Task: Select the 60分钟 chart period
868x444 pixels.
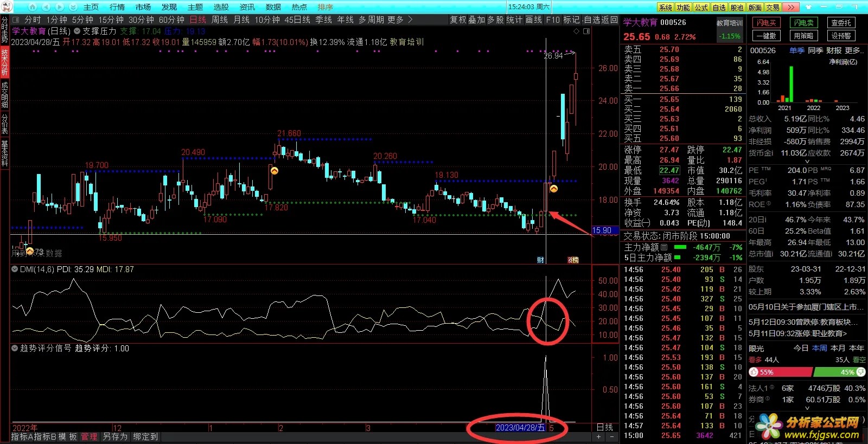Action: (x=172, y=20)
